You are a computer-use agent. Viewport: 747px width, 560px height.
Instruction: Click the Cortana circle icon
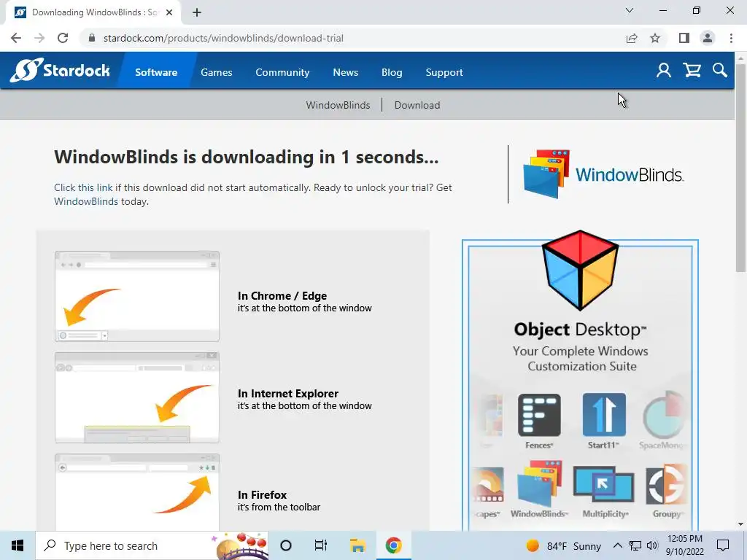(286, 545)
